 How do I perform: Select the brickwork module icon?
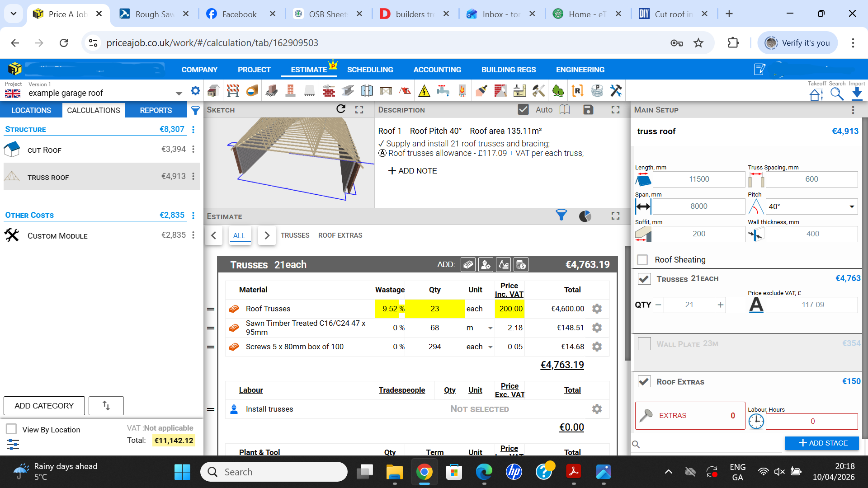(x=329, y=91)
